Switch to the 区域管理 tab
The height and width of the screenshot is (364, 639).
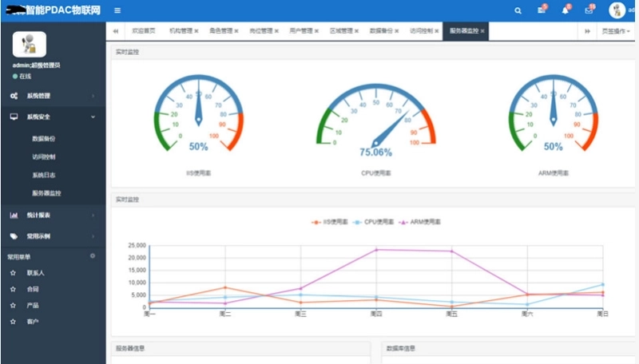341,31
